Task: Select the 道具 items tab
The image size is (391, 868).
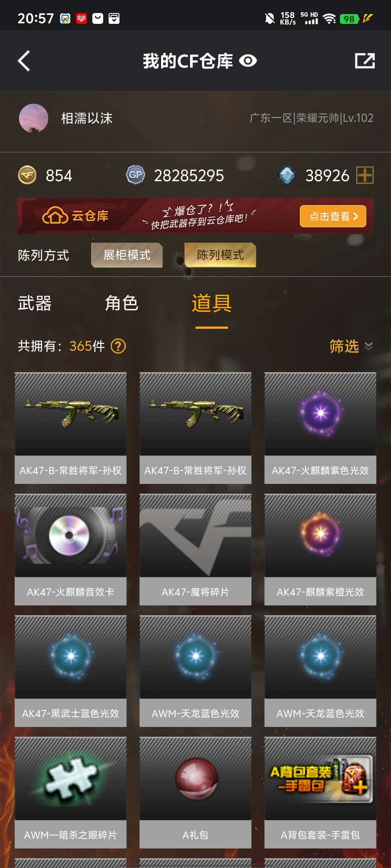Action: point(212,303)
